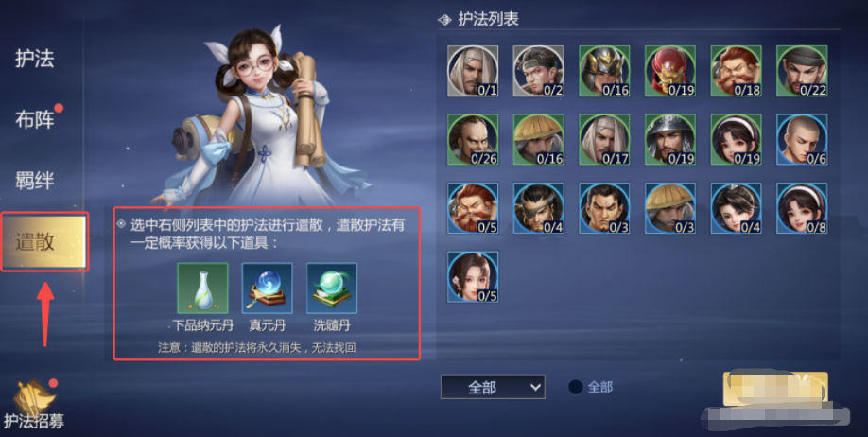Pick the bald monk guardian showing 0/6

coord(802,140)
